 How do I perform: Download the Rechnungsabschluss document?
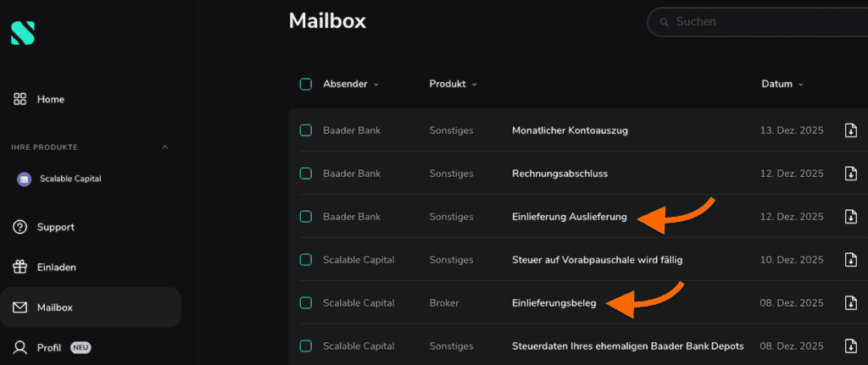point(851,174)
